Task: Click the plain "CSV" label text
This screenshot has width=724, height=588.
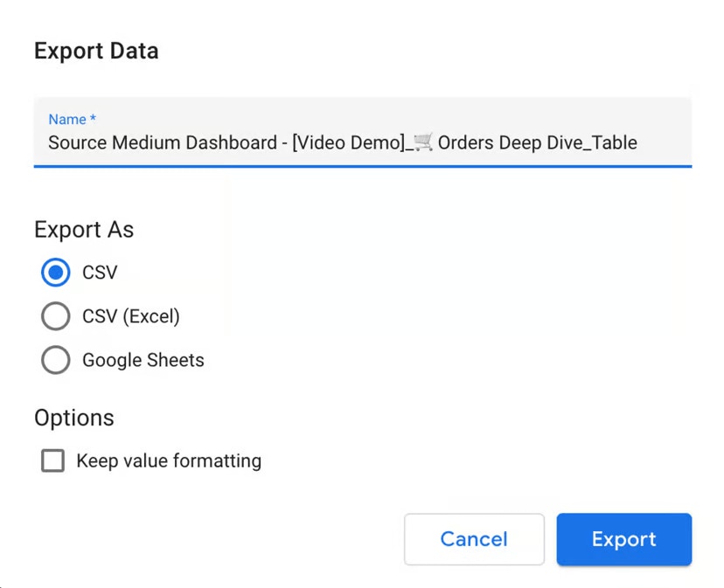Action: tap(100, 273)
